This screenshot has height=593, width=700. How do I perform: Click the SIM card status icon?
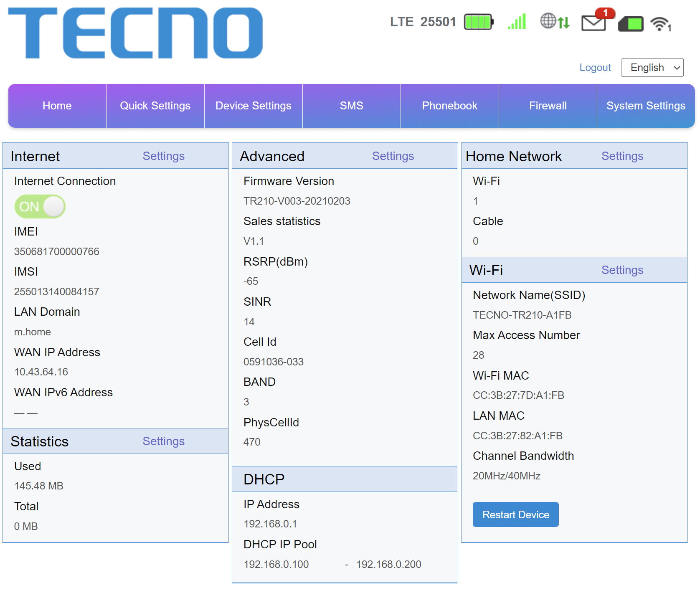point(631,24)
